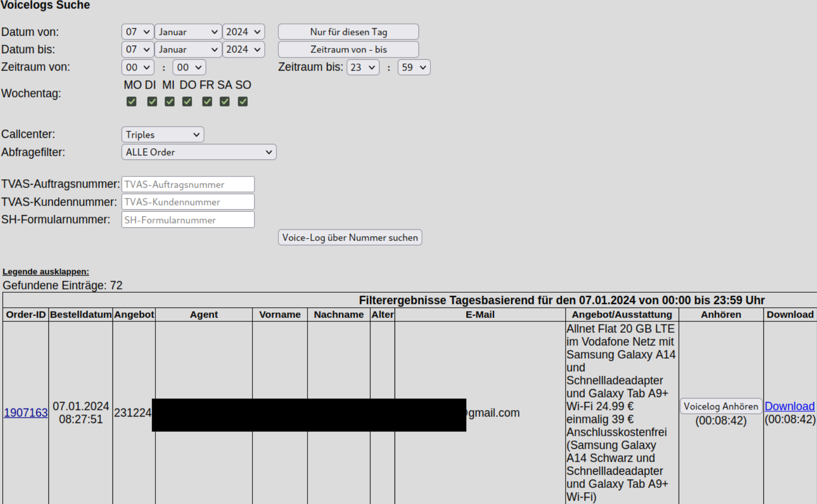Screen dimensions: 817x504
Task: Expand the Abfragefilter ALLE Order dropdown
Action: coord(199,152)
